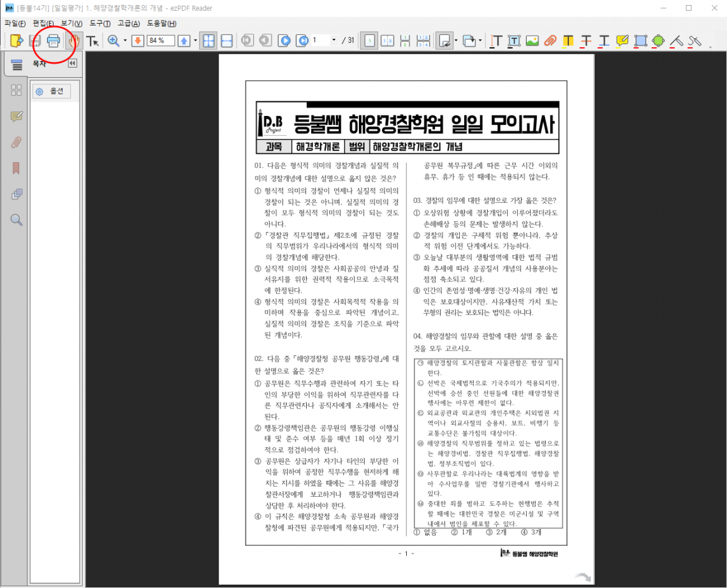
Task: Enable continuous two-page scrolling
Action: tap(423, 41)
